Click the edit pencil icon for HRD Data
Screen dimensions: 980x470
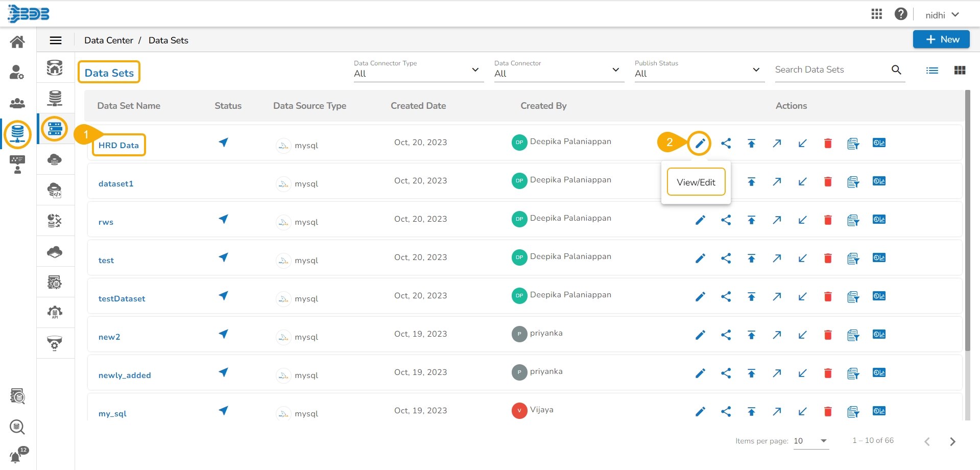click(x=700, y=144)
